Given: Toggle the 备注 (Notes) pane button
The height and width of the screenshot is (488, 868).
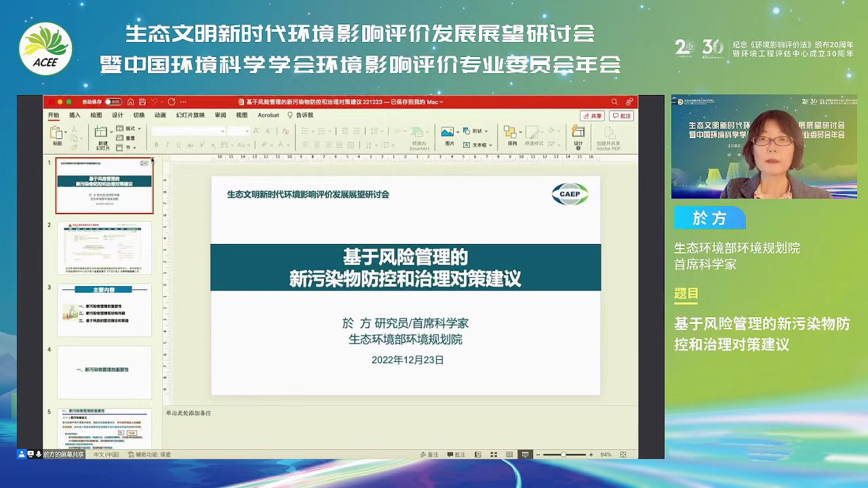Looking at the screenshot, I should 429,454.
